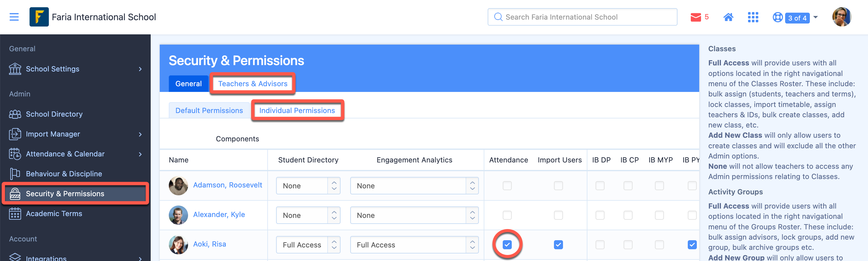Select Security & Permissions in the sidebar
Viewport: 868px width, 261px height.
click(x=75, y=194)
